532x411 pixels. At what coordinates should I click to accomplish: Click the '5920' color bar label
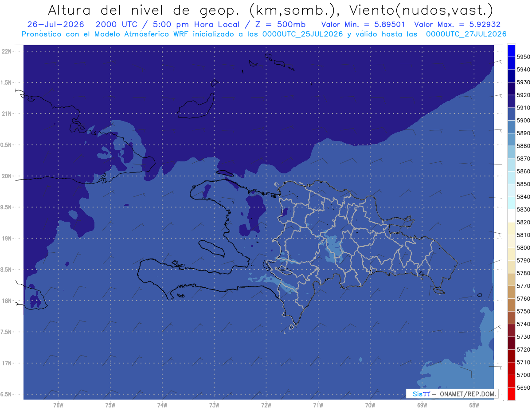point(523,95)
